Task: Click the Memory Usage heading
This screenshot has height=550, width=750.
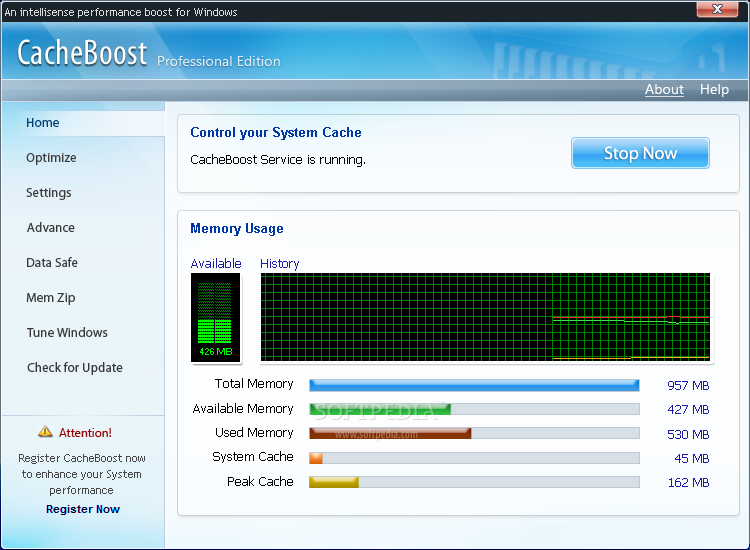Action: [x=237, y=229]
